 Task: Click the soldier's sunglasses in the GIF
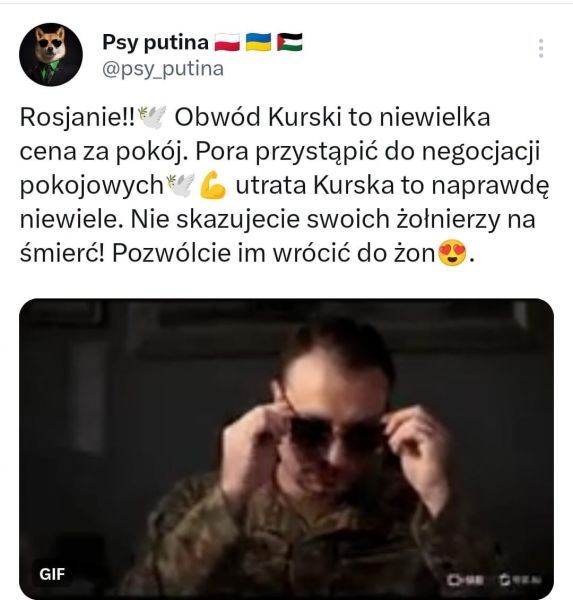tap(337, 436)
